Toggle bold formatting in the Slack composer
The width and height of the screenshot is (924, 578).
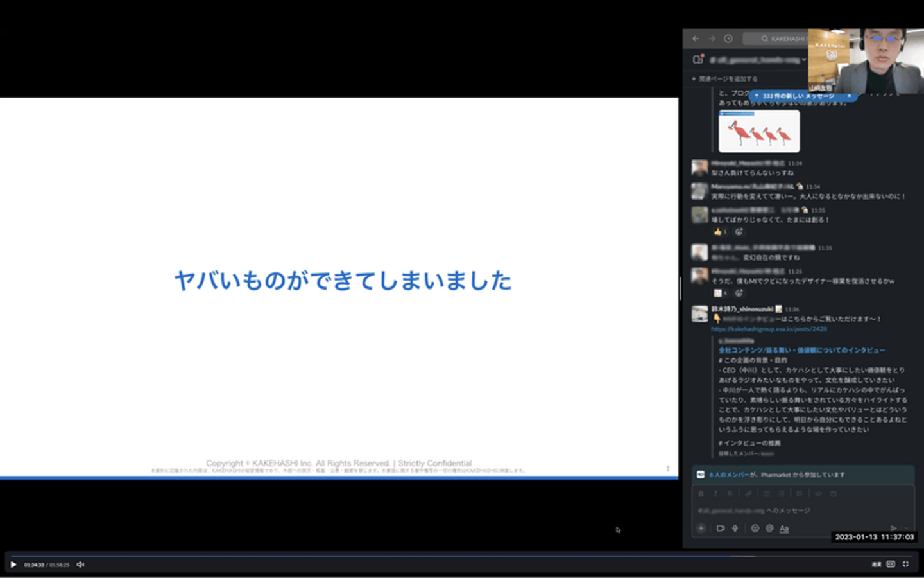(701, 494)
